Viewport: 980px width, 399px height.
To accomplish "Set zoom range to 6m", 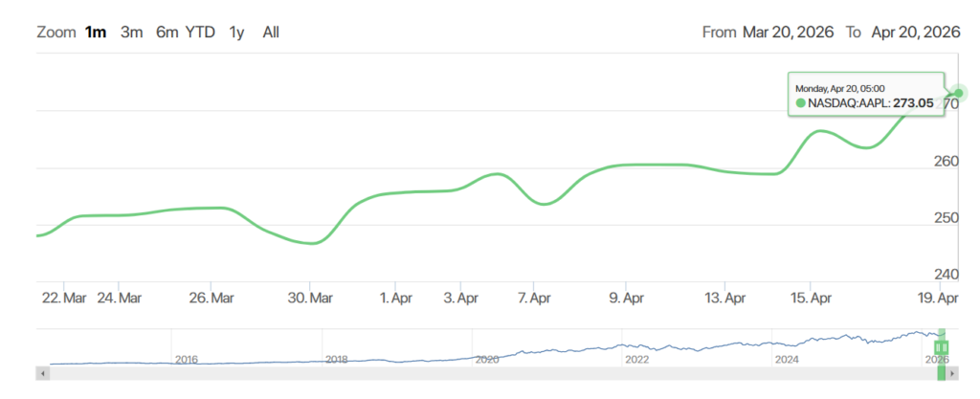I will 167,32.
